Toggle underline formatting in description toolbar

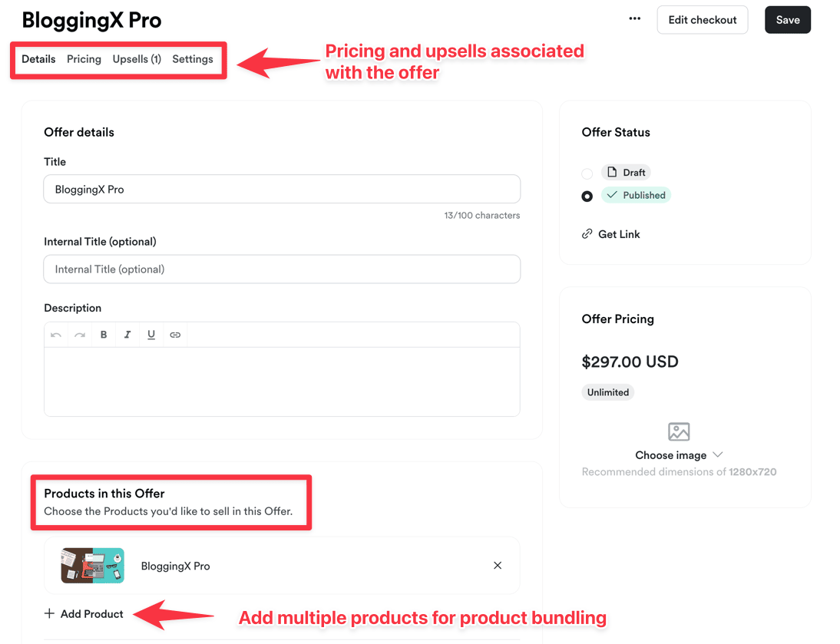pyautogui.click(x=151, y=335)
